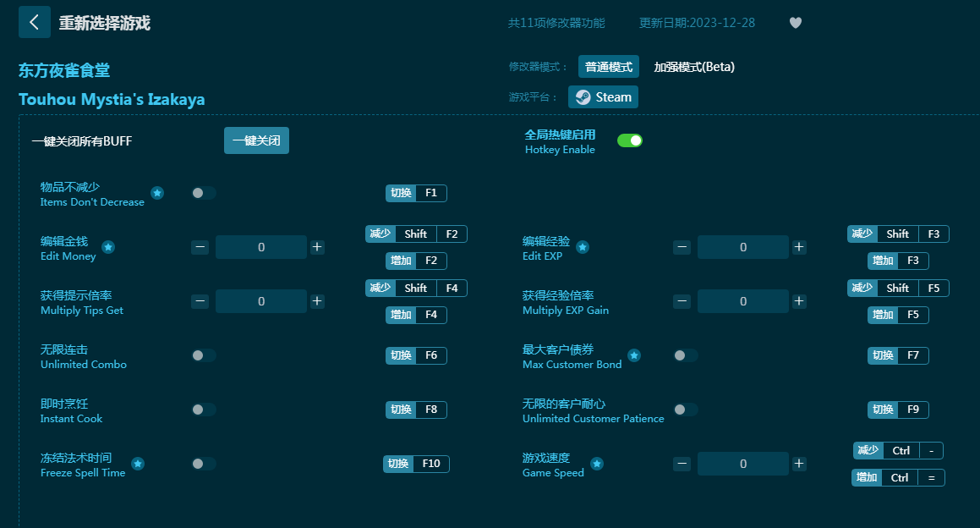Click the Steam platform button
The height and width of the screenshot is (528, 980).
click(603, 97)
